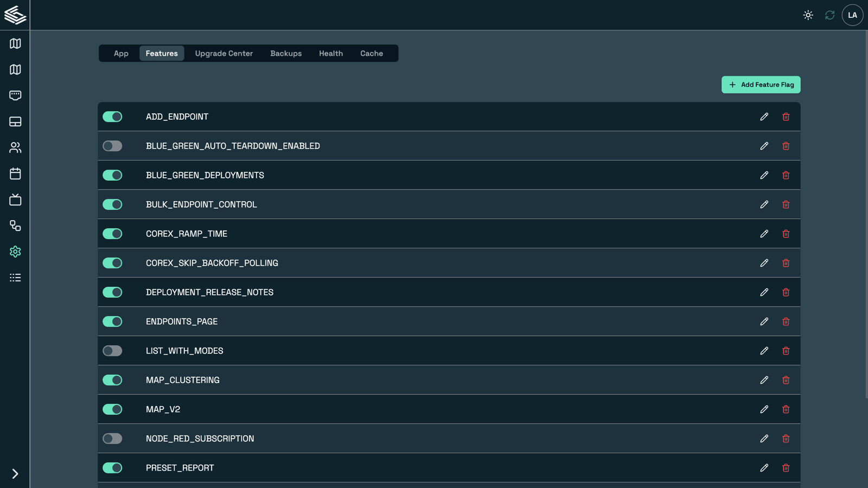Click the page's vertical scrollbar
The height and width of the screenshot is (488, 868).
865,217
